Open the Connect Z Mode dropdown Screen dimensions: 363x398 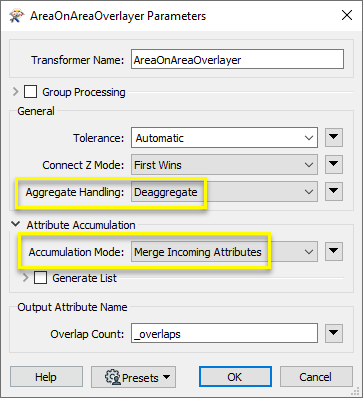point(224,165)
